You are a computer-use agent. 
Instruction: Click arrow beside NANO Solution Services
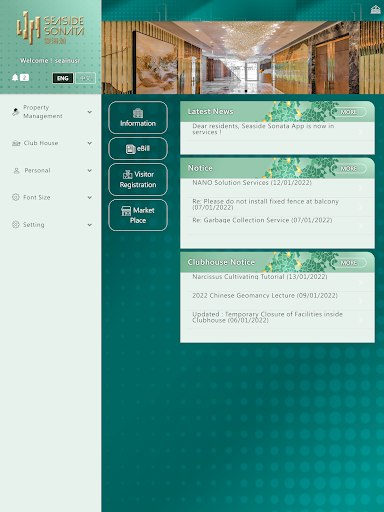[x=361, y=189]
